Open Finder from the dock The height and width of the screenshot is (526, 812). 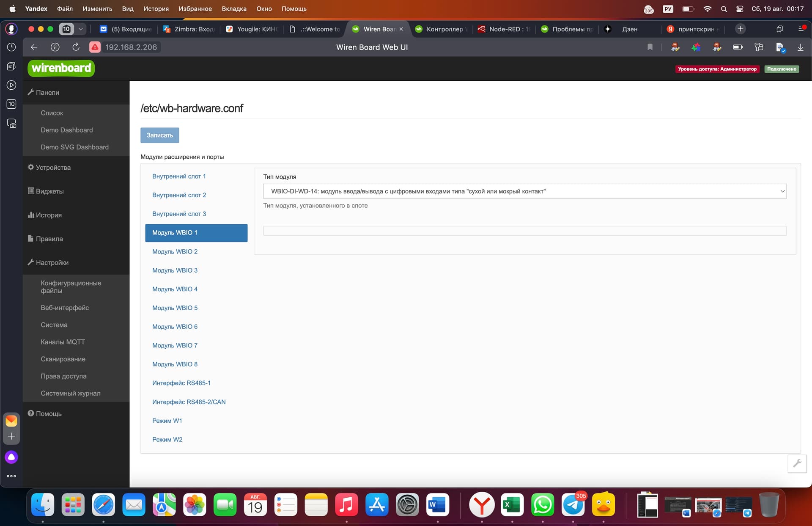pyautogui.click(x=43, y=504)
